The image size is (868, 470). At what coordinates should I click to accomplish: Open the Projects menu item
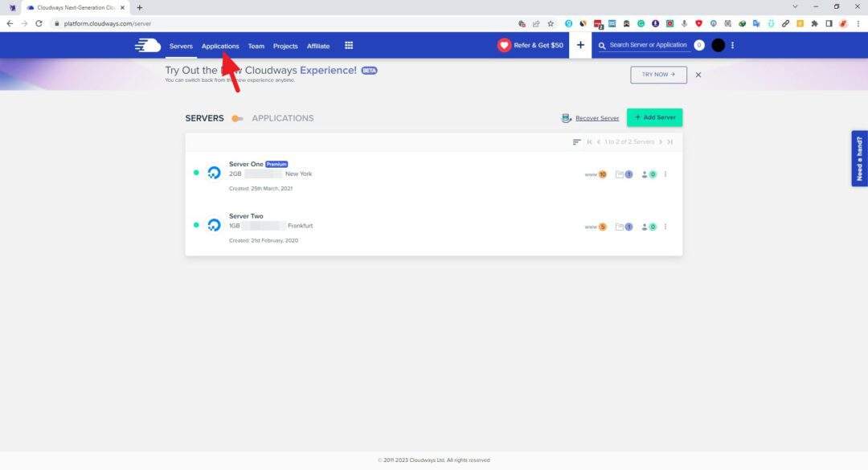[285, 46]
